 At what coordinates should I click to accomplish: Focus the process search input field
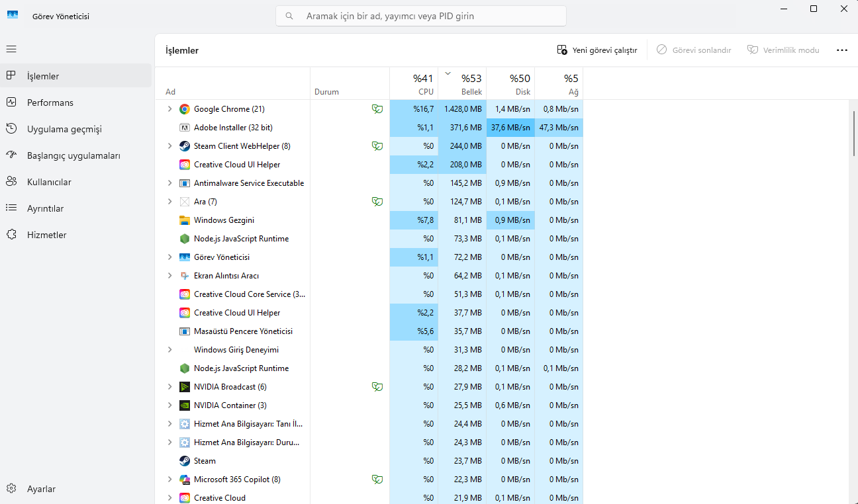[x=421, y=16]
